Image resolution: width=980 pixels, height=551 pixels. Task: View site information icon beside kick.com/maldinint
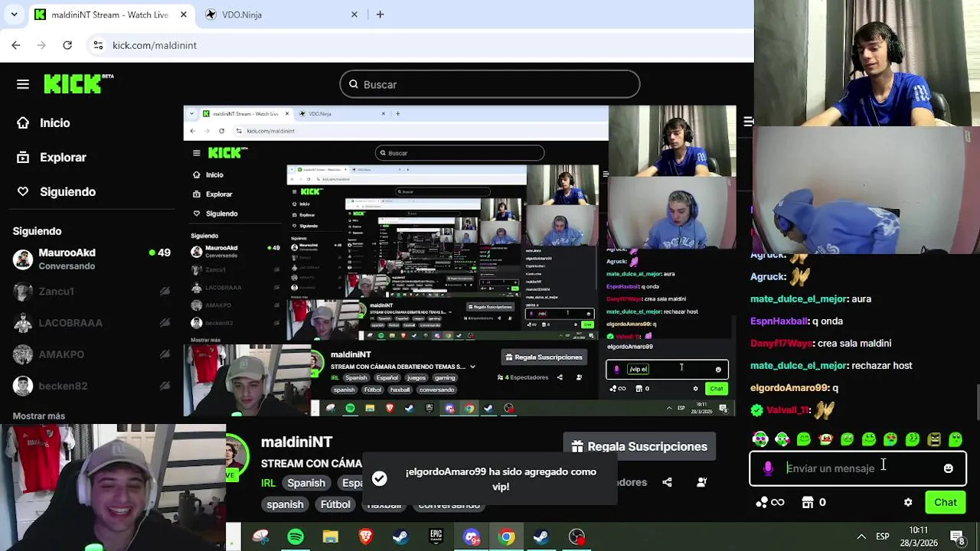pos(97,45)
